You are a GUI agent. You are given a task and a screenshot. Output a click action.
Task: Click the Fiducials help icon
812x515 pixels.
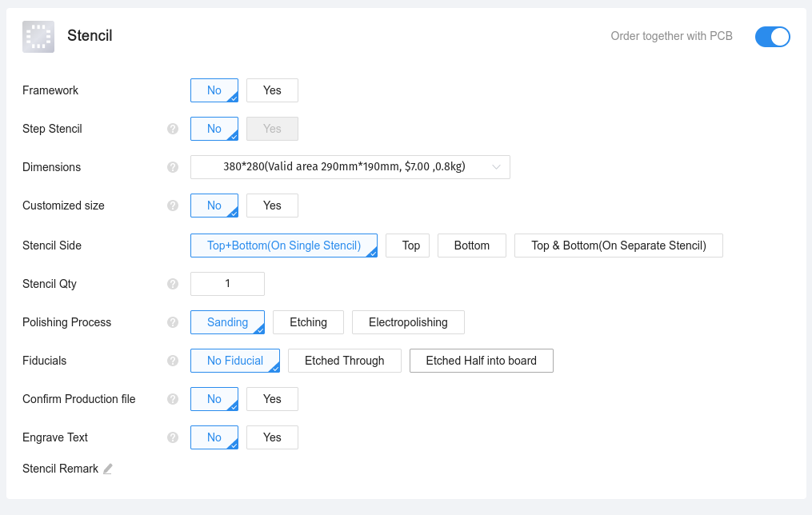(173, 361)
